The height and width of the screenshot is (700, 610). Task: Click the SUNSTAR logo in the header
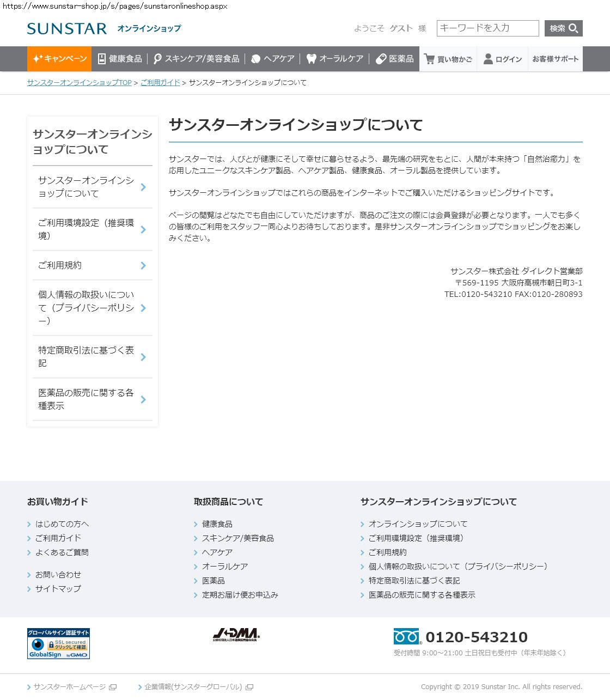67,28
